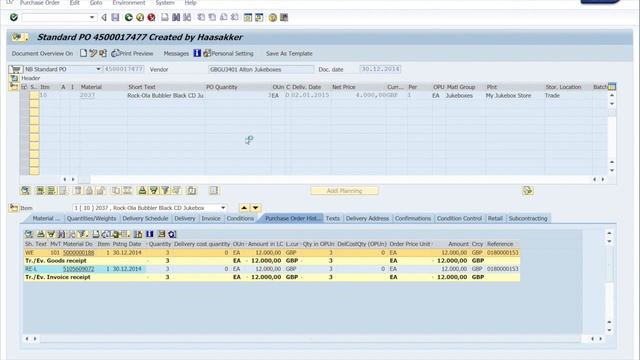The width and height of the screenshot is (640, 360).
Task: Open the item selector dropdown for Rock-Ola Bubbler
Action: click(x=223, y=208)
